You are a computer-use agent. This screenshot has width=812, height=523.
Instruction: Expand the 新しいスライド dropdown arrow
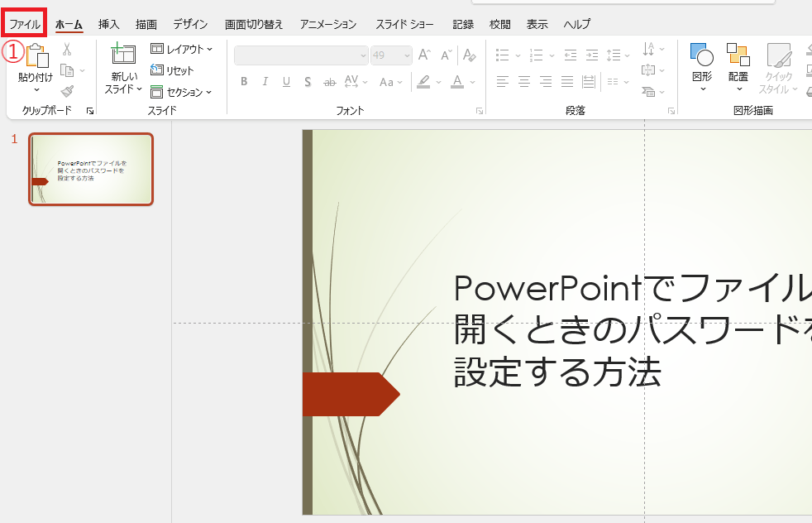click(139, 89)
